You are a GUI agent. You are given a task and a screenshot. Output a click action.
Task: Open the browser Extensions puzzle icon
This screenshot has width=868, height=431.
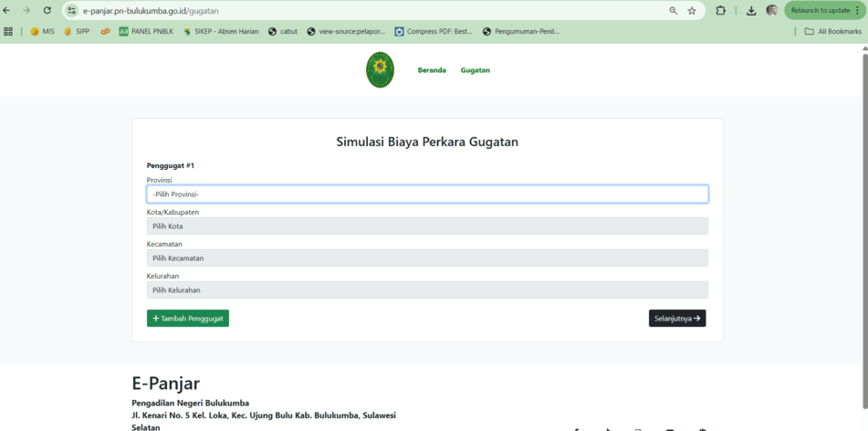tap(720, 10)
